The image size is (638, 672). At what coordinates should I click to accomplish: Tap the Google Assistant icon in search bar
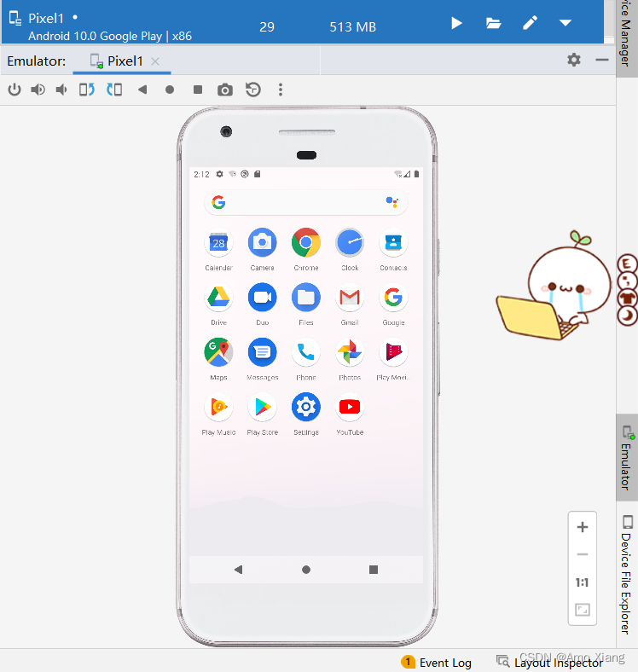(391, 202)
